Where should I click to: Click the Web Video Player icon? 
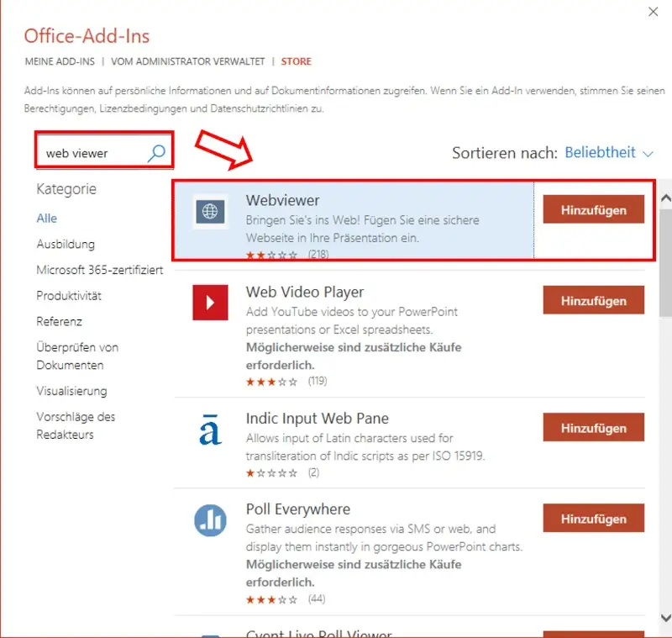[x=210, y=302]
